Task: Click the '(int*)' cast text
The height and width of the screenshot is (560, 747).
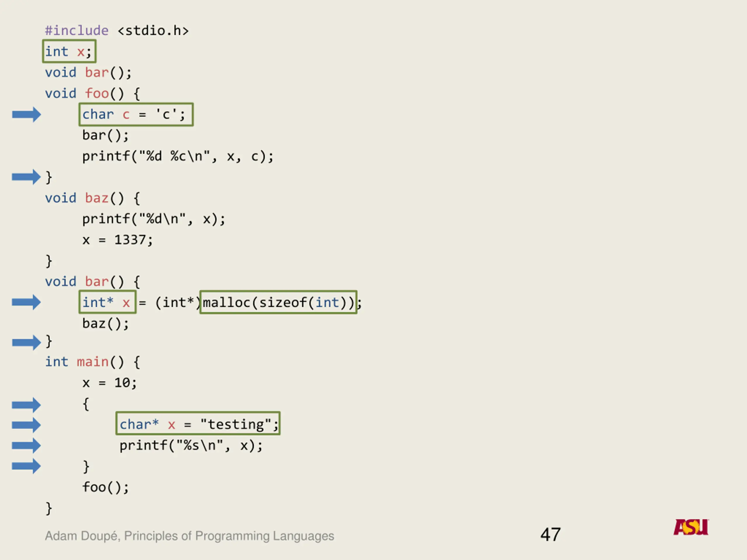Action: pyautogui.click(x=178, y=302)
